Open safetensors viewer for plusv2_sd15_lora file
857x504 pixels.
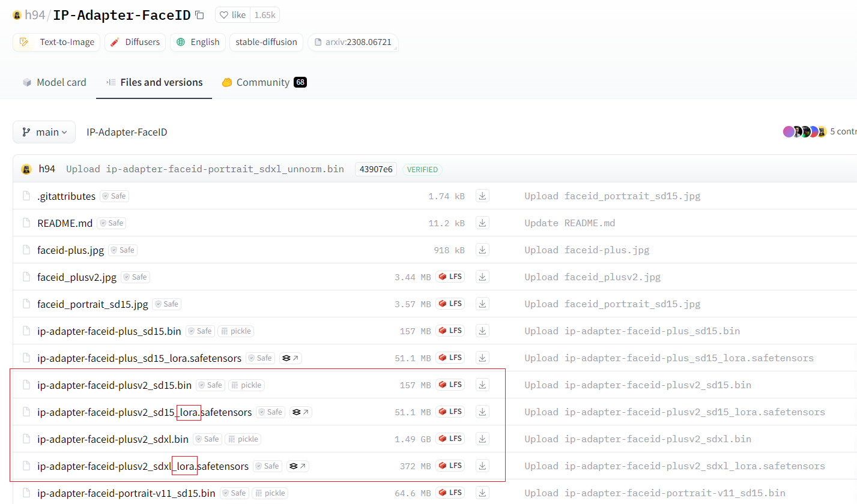(301, 412)
